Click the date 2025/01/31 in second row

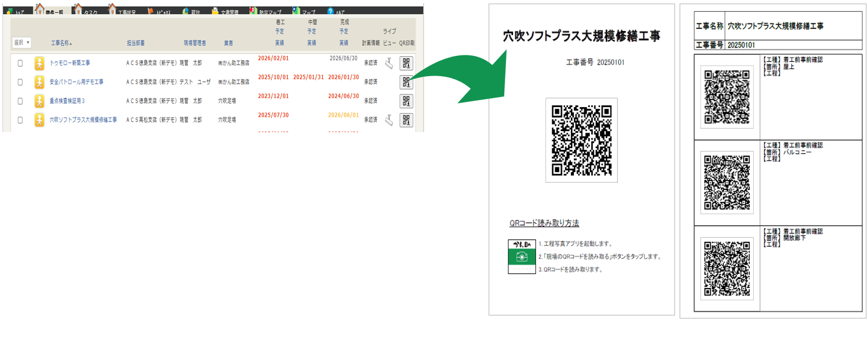point(308,77)
